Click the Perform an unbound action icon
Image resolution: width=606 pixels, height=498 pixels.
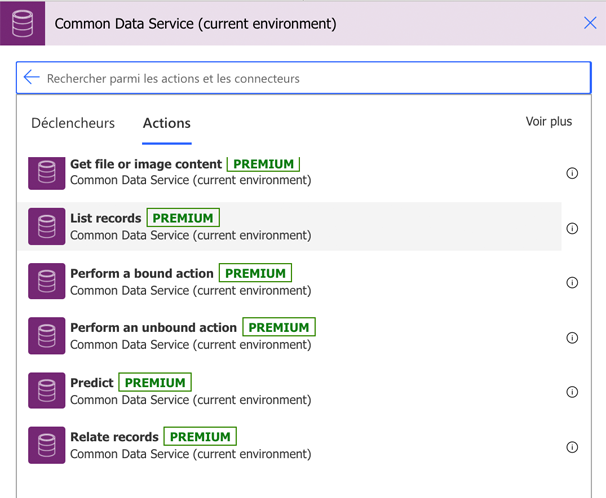[x=46, y=335]
